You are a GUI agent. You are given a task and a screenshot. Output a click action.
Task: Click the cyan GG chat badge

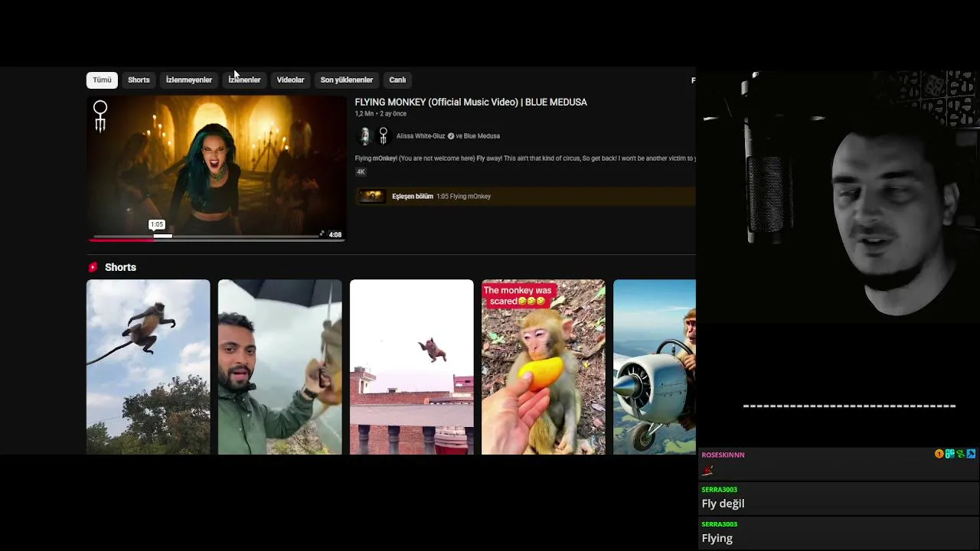[949, 454]
